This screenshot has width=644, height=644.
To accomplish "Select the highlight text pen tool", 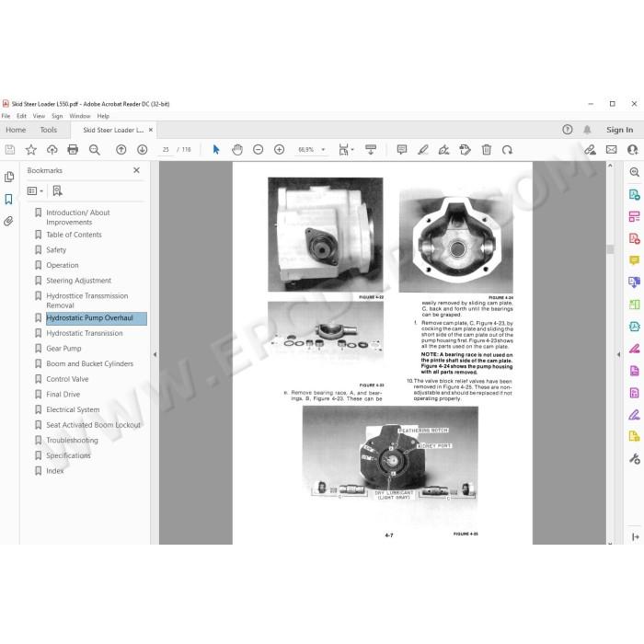I will (422, 150).
